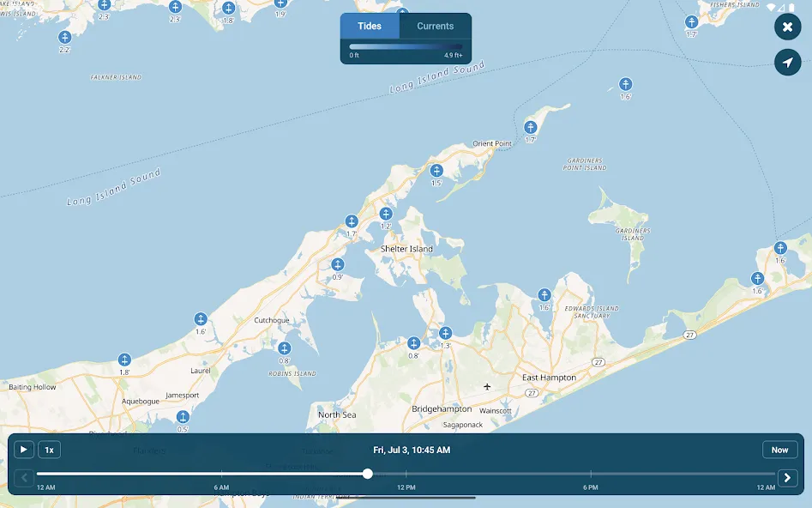Play the tide animation
This screenshot has height=508, width=812.
[24, 450]
